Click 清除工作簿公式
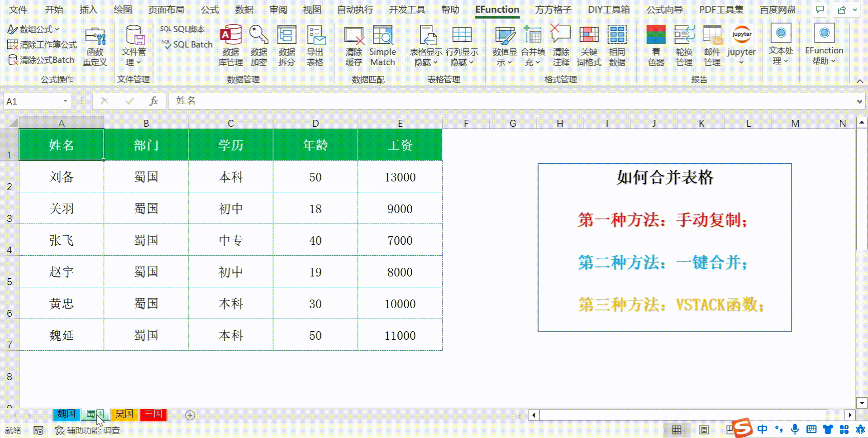This screenshot has width=868, height=438. pyautogui.click(x=42, y=44)
